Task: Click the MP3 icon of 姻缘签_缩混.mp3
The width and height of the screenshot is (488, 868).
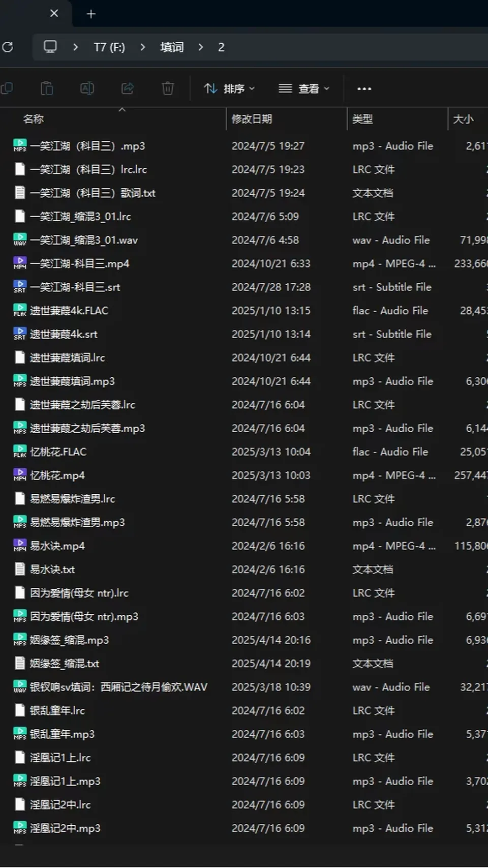Action: [20, 640]
